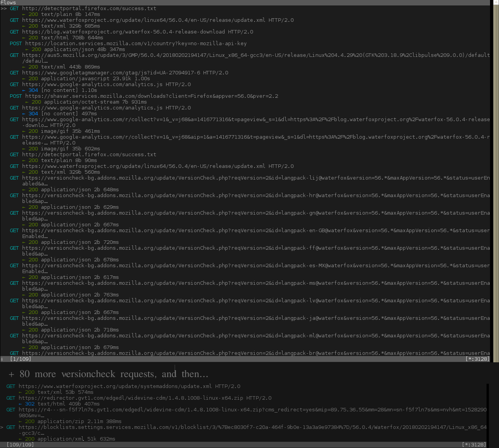Viewport: 499px width, 448px height.
Task: Click the response "200 text/xml 53b 574ms"
Action: pyautogui.click(x=56, y=392)
